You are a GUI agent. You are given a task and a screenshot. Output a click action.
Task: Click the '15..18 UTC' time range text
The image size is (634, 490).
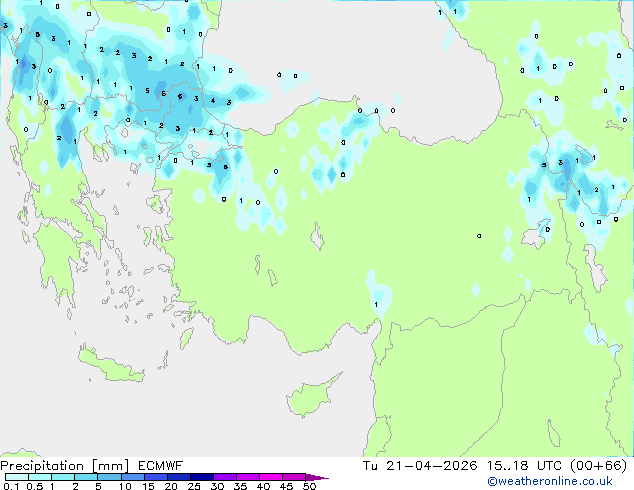[524, 466]
